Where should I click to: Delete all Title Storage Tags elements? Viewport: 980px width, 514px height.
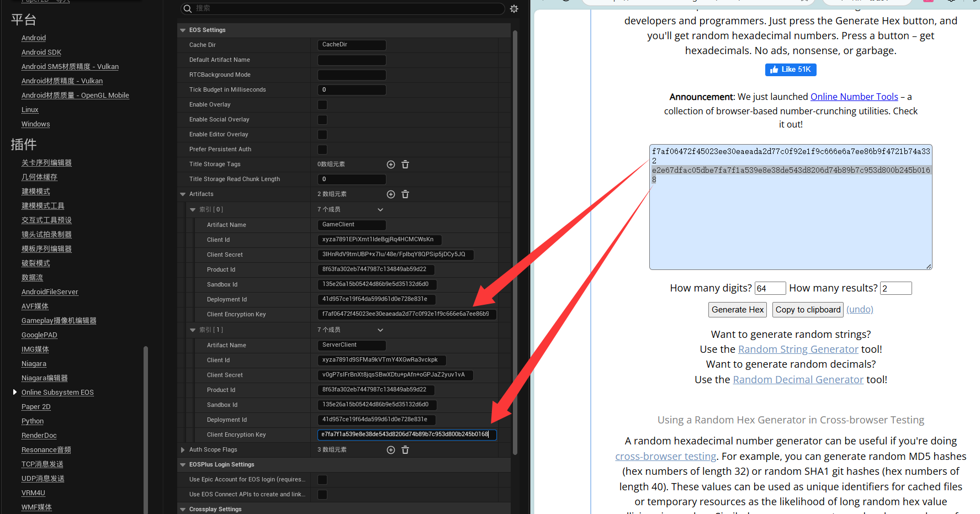pyautogui.click(x=405, y=165)
